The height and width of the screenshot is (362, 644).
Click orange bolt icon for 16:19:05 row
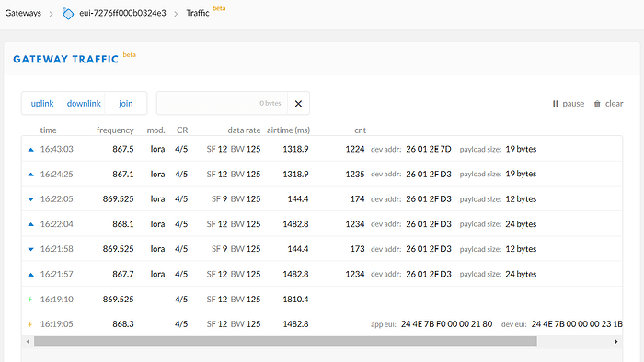(30, 324)
